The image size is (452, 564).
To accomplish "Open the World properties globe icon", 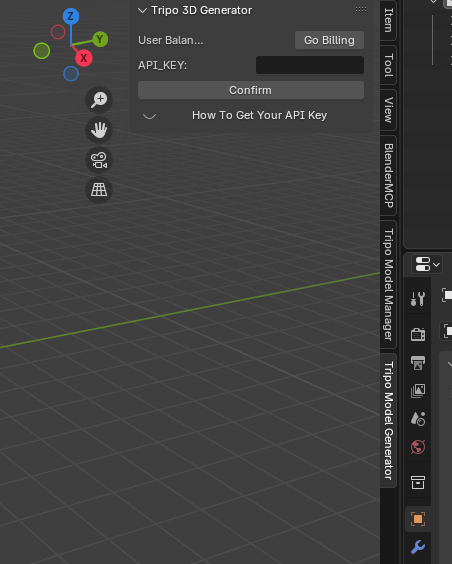I will tap(418, 447).
